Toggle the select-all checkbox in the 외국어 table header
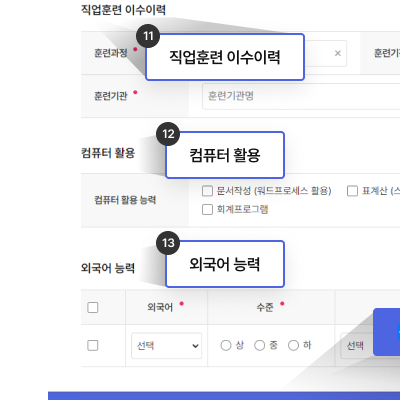The height and width of the screenshot is (400, 400). (93, 307)
